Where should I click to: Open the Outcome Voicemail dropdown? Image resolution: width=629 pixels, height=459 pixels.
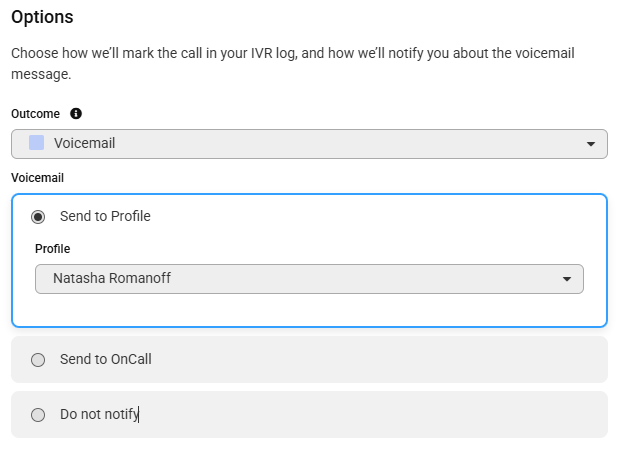pos(309,144)
